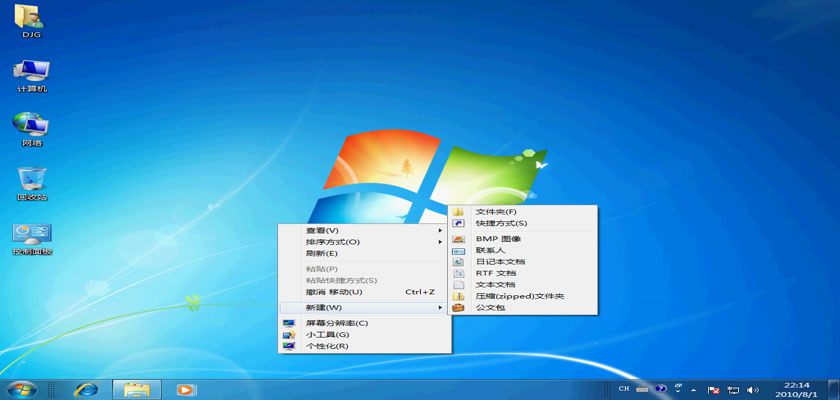Open Windows Explorer from the taskbar
The width and height of the screenshot is (840, 400).
(136, 389)
